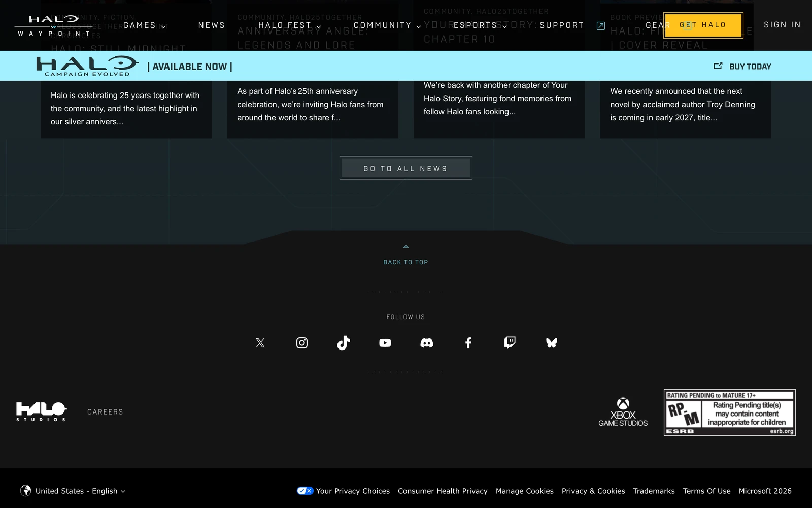This screenshot has height=508, width=812.
Task: Click the Available Now banner text
Action: coord(190,67)
